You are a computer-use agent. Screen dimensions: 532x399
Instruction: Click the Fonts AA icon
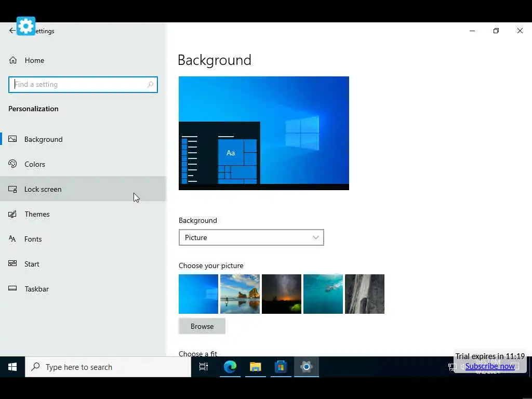pos(12,239)
